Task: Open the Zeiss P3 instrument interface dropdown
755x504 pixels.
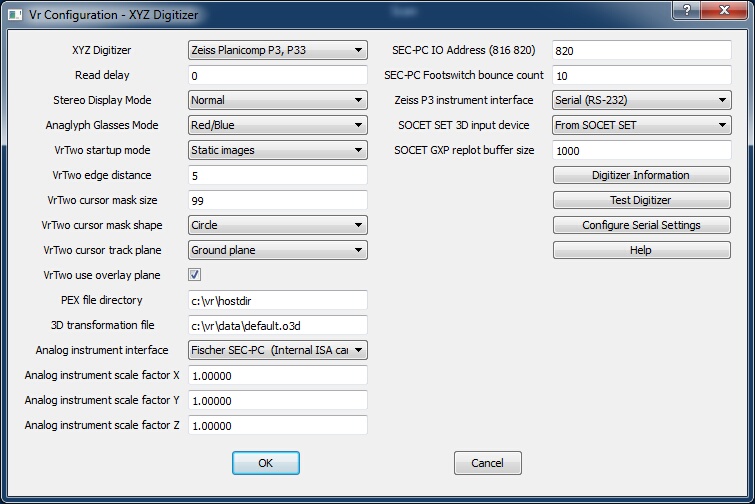Action: click(x=642, y=100)
